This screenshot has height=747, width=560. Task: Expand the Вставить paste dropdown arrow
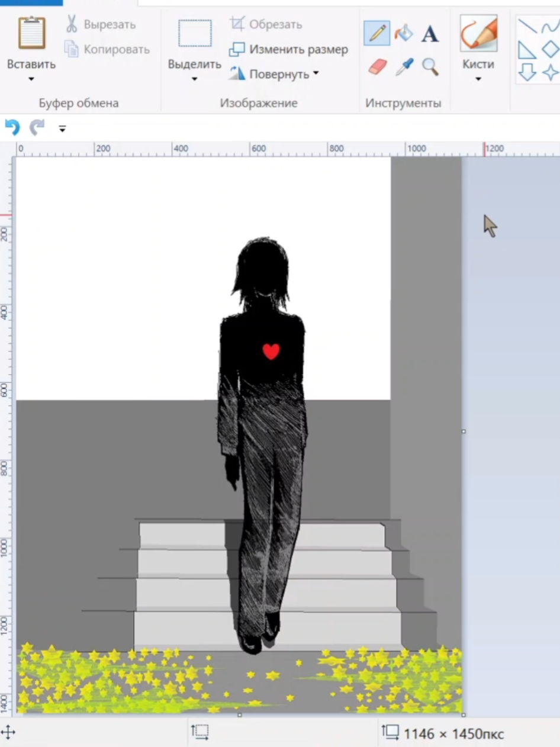(31, 79)
